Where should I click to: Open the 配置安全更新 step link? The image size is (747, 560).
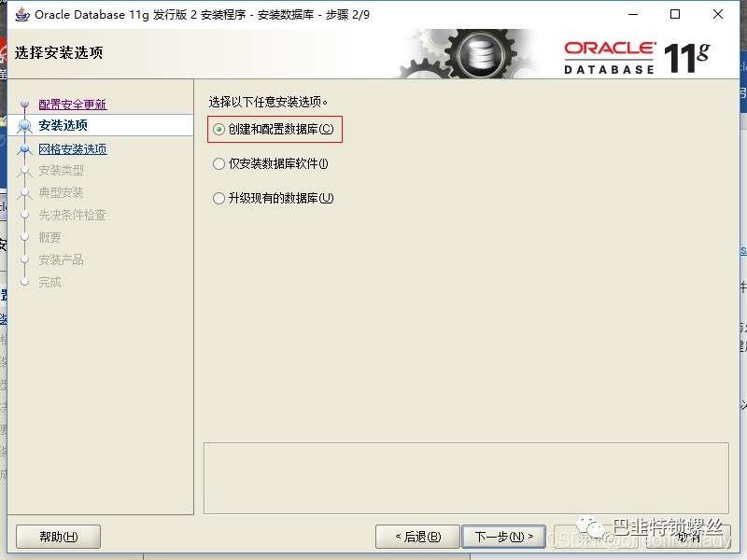coord(73,105)
